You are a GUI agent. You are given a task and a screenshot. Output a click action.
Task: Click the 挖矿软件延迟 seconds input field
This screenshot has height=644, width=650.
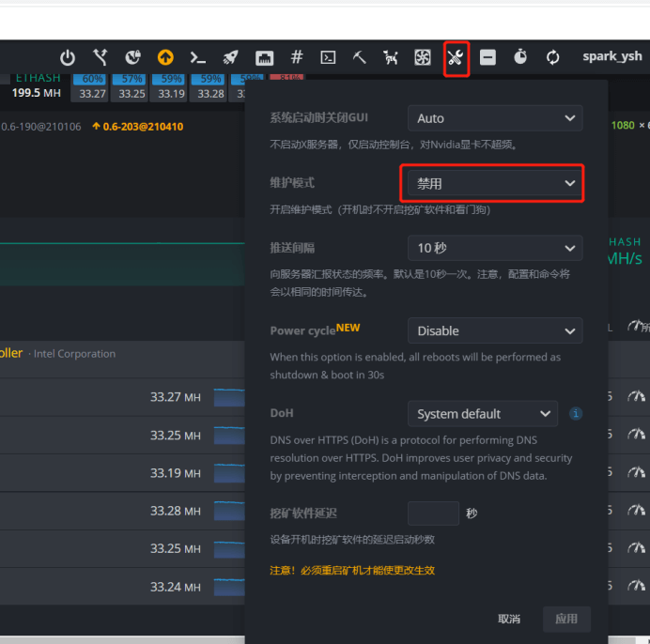[433, 514]
